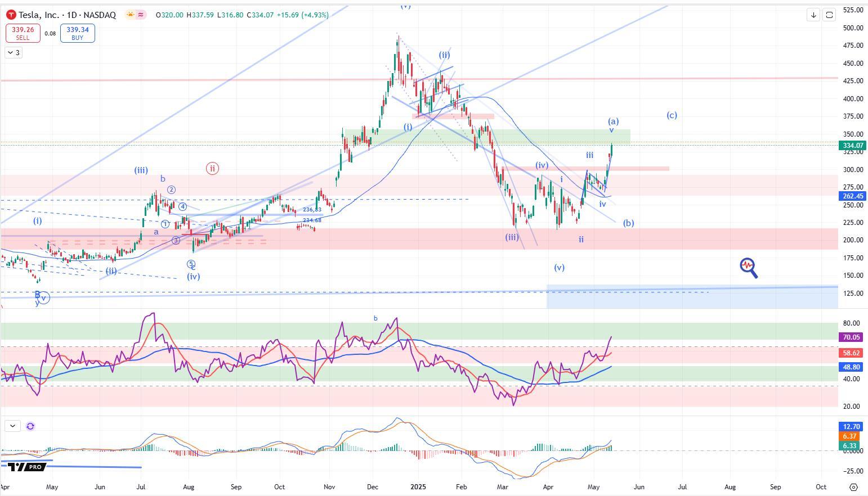Viewport: 868px width, 496px height.
Task: Click the Tesla logo icon
Action: 11,15
